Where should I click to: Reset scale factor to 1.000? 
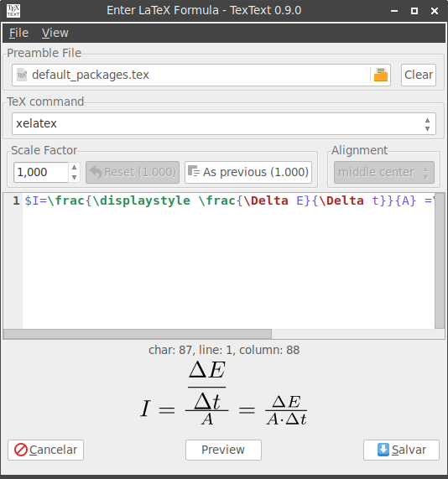tap(133, 172)
